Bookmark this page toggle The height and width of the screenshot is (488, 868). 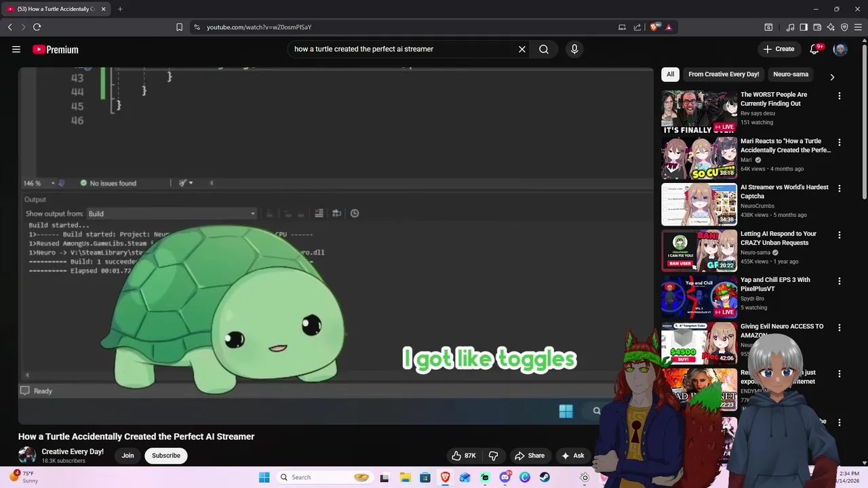click(x=179, y=27)
